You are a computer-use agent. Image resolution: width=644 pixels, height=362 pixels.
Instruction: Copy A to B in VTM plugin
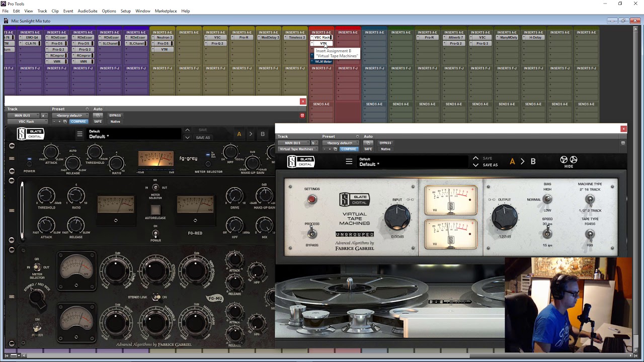[x=522, y=161]
